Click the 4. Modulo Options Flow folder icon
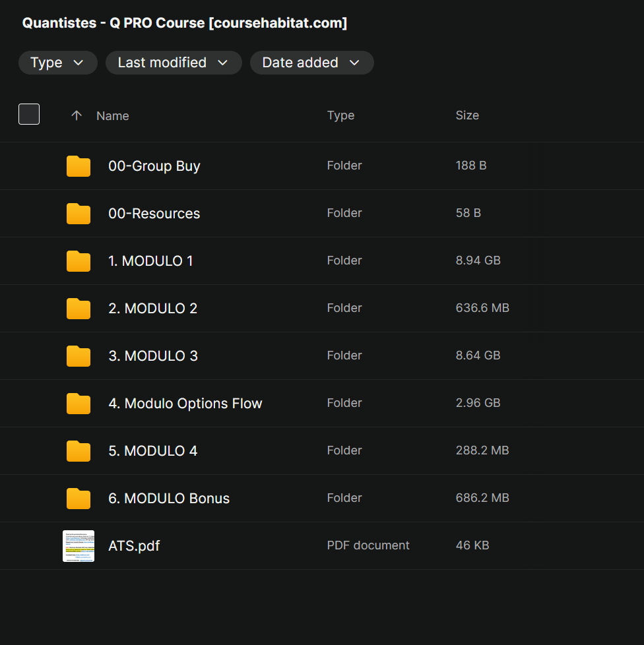Viewport: 644px width, 645px height. (78, 404)
